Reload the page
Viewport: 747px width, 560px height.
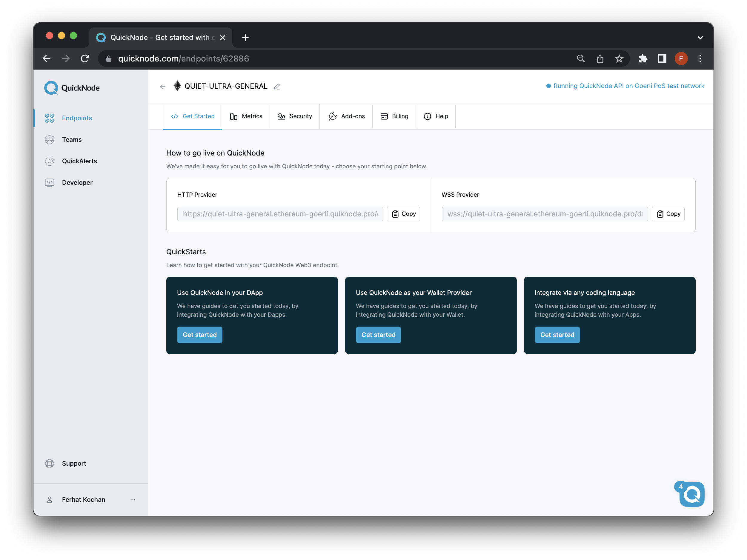(85, 59)
